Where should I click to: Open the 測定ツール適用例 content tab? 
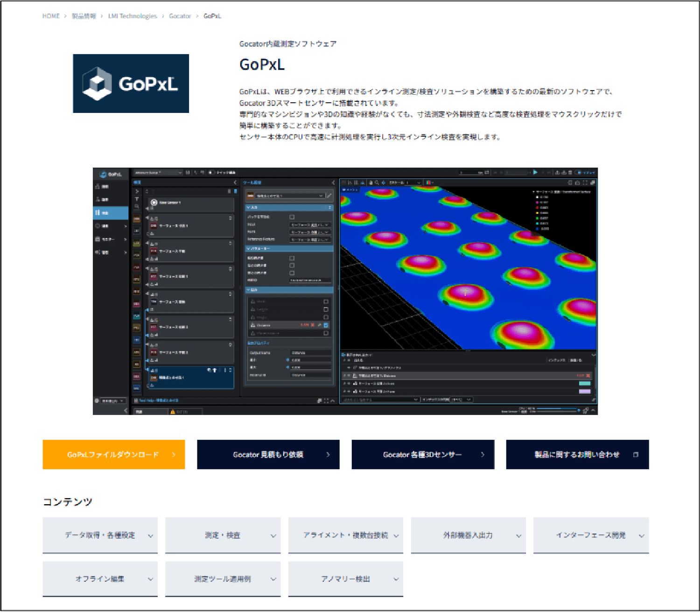[x=223, y=579]
